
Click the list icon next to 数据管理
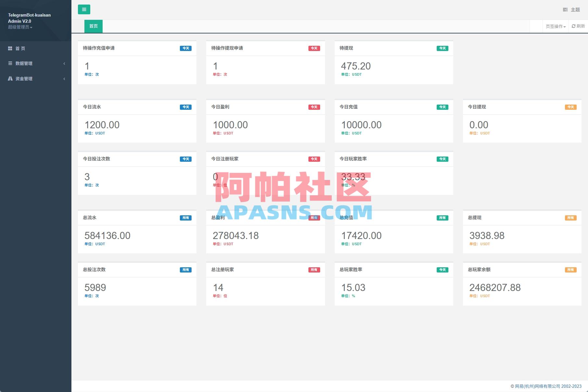(x=10, y=63)
